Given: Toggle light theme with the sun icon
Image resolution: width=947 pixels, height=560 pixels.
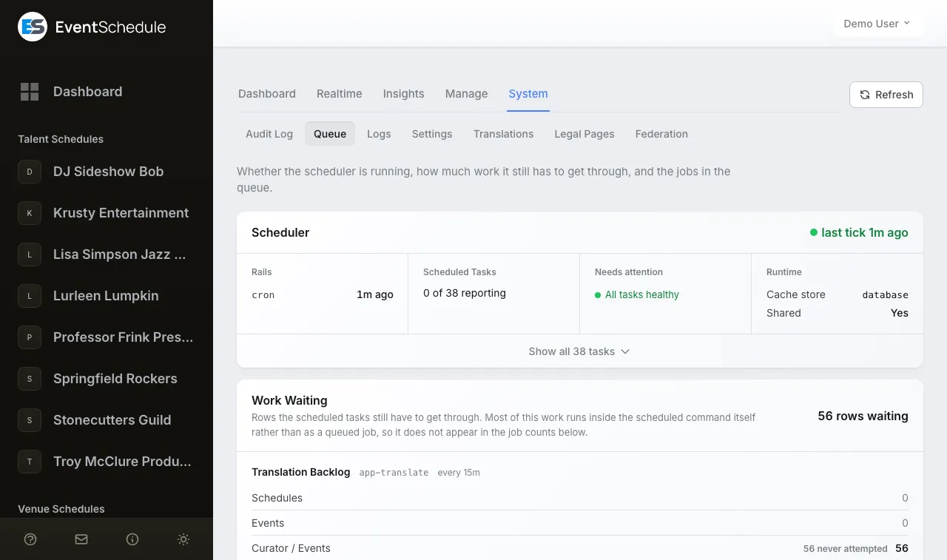Looking at the screenshot, I should pos(183,539).
